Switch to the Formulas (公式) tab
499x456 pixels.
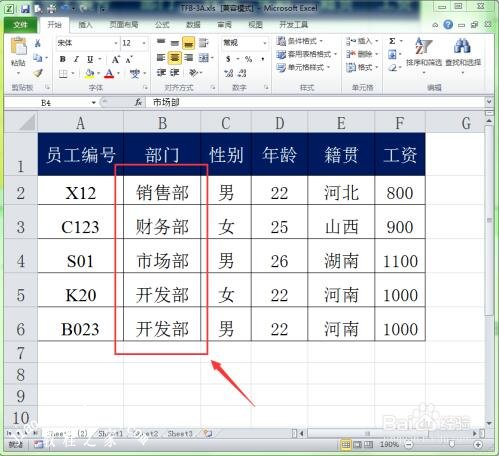coord(162,24)
